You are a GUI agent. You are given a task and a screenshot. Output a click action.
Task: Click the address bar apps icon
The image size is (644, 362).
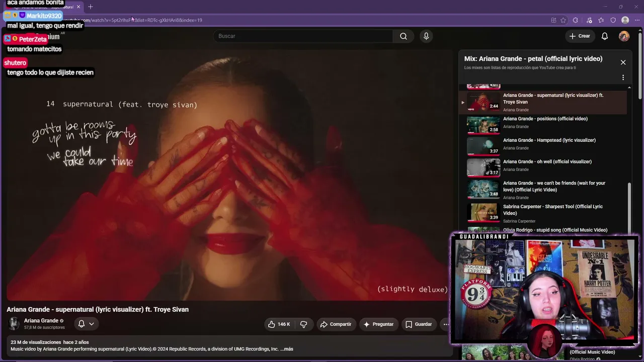tap(553, 20)
